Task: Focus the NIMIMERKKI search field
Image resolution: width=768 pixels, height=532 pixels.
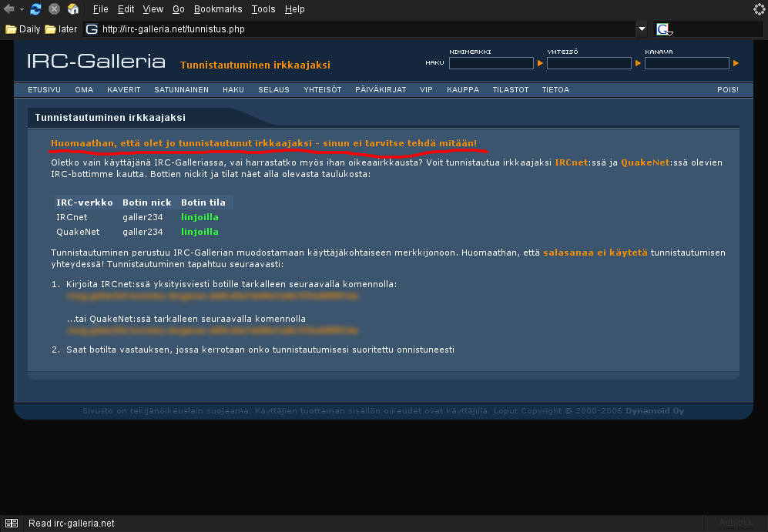Action: pyautogui.click(x=491, y=63)
